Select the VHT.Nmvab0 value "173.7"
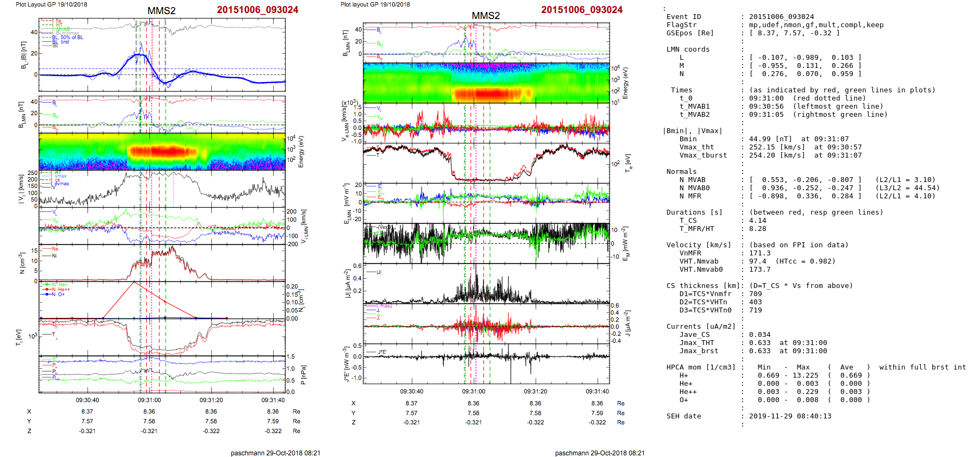Screen dimensions: 980x457 759,270
